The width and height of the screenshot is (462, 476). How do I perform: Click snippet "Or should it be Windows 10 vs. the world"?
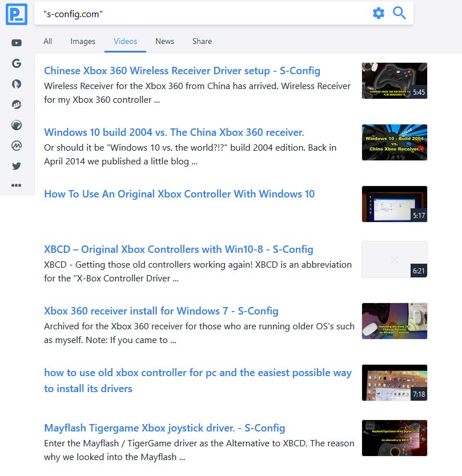[x=190, y=155]
